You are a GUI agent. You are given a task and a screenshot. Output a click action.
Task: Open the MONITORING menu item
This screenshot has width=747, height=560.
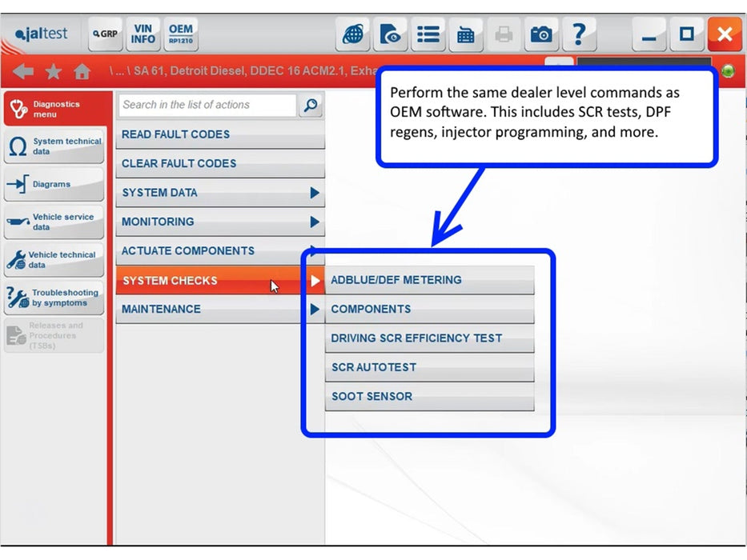pos(220,222)
